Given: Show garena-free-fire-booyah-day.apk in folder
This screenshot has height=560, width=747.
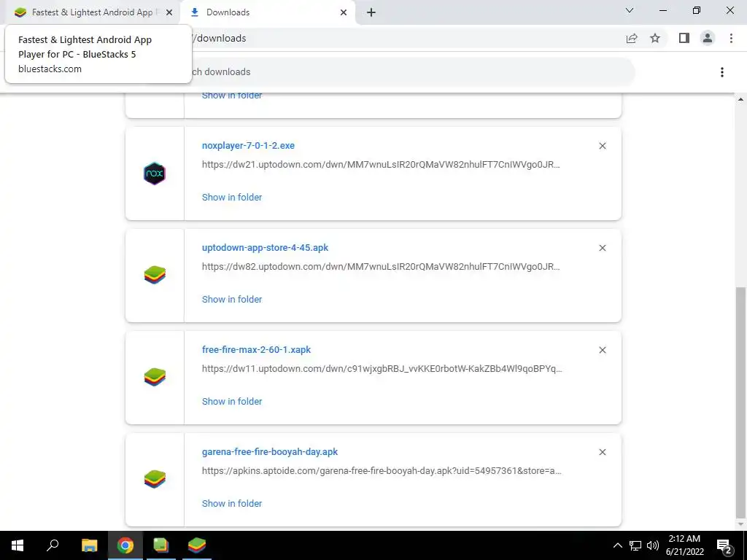Looking at the screenshot, I should [232, 503].
